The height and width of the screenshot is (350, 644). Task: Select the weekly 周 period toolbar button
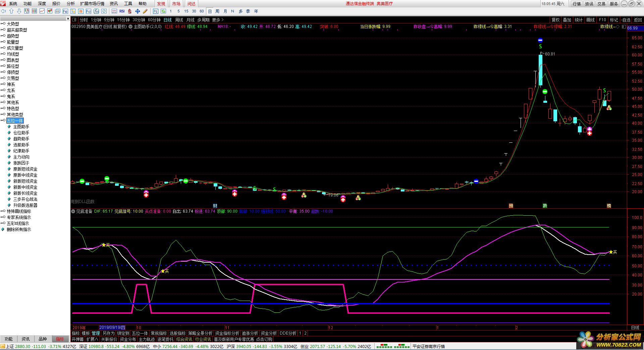tap(217, 11)
